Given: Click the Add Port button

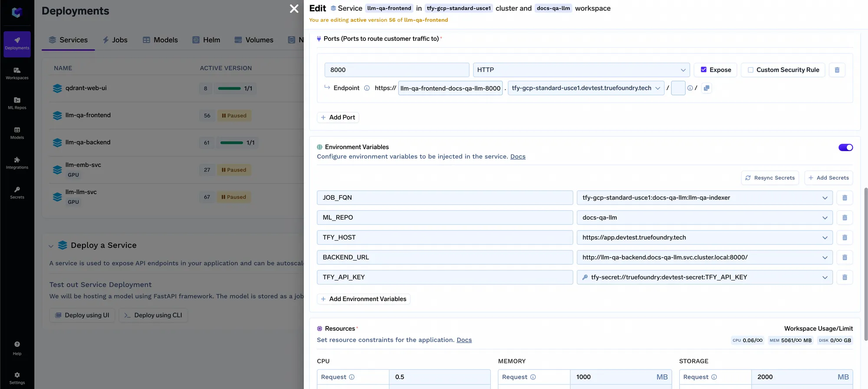Looking at the screenshot, I should coord(338,117).
